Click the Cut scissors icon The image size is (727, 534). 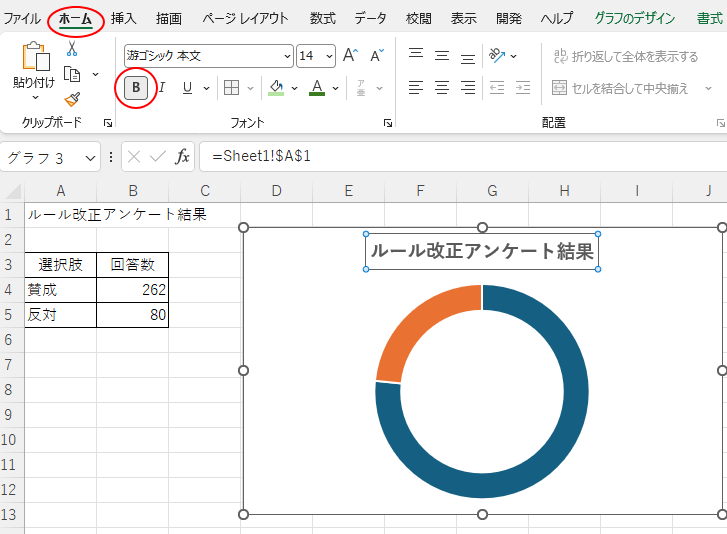tap(72, 48)
